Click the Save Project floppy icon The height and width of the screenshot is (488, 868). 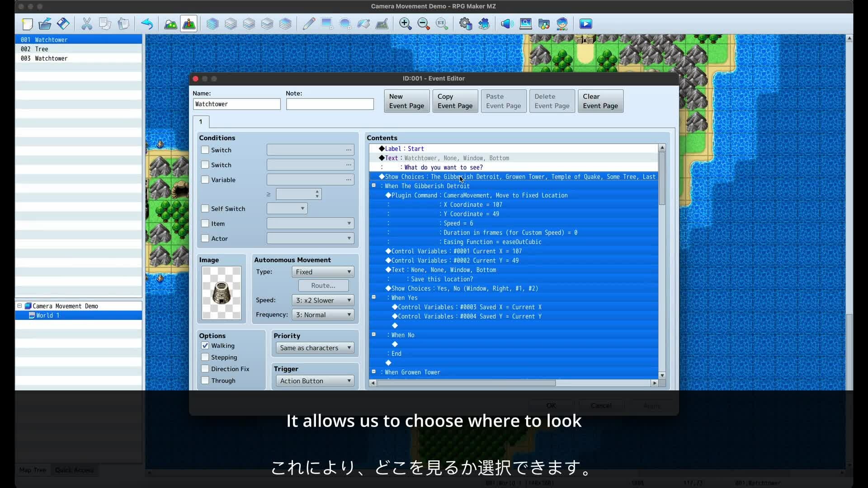tap(63, 24)
